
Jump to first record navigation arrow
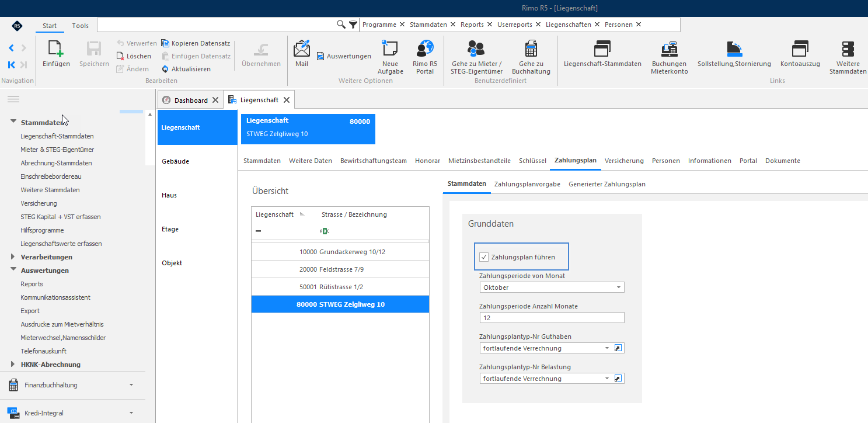coord(11,64)
